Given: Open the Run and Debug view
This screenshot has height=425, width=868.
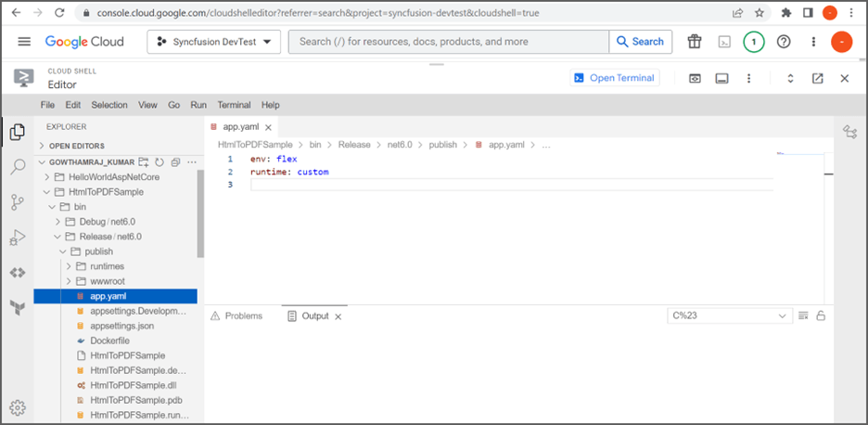Looking at the screenshot, I should [18, 238].
